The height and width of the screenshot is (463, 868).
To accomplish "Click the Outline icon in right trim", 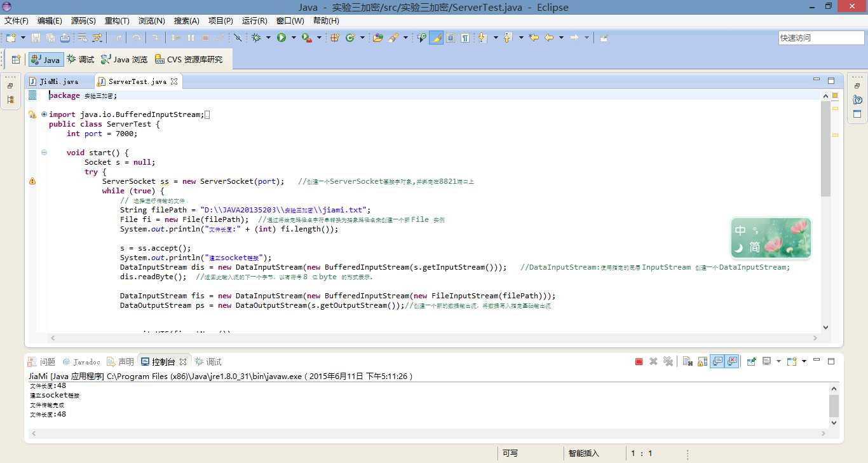I will tap(857, 114).
